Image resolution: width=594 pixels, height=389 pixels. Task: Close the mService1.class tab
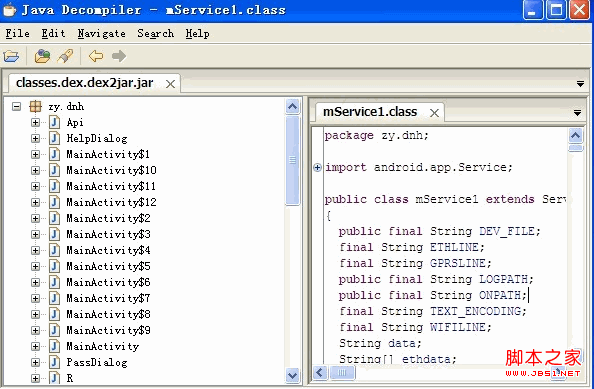[x=435, y=112]
